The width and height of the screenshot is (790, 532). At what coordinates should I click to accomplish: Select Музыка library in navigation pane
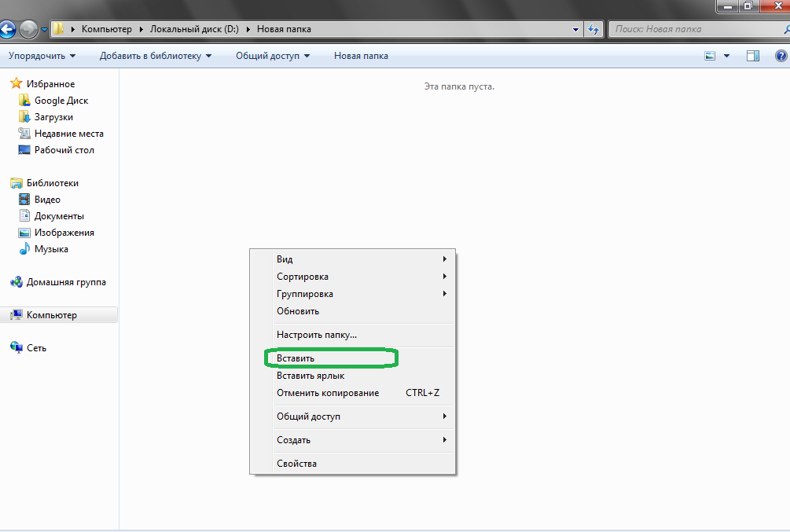click(x=51, y=249)
